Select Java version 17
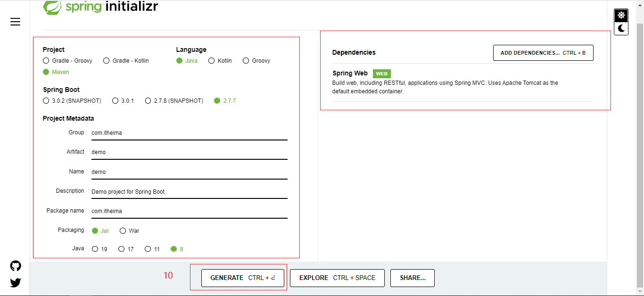Screen dimensions: 644x296 click(122, 249)
